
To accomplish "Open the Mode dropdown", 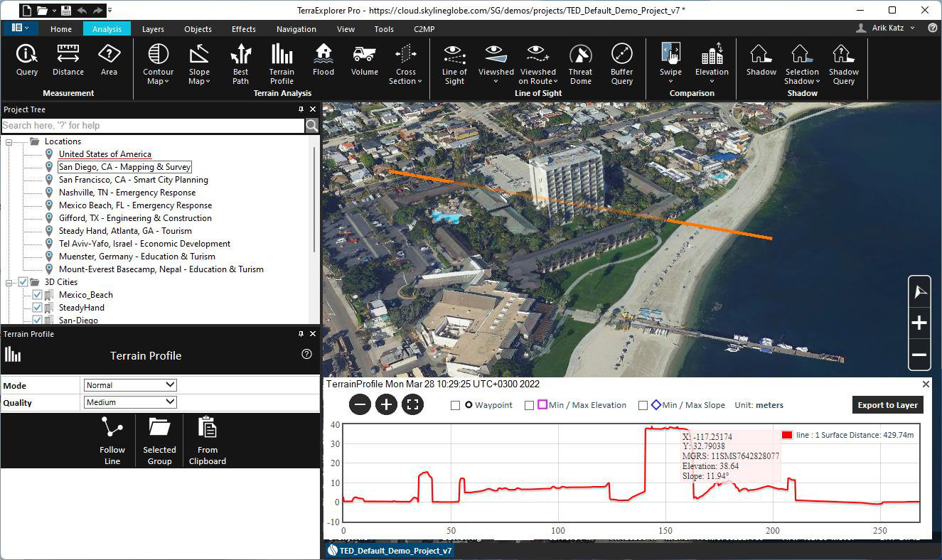I will coord(130,385).
